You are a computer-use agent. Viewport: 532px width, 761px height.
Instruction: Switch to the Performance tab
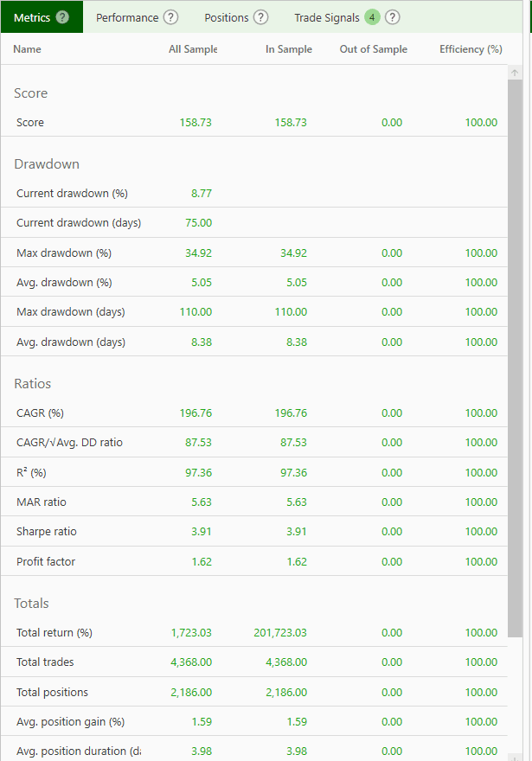130,16
